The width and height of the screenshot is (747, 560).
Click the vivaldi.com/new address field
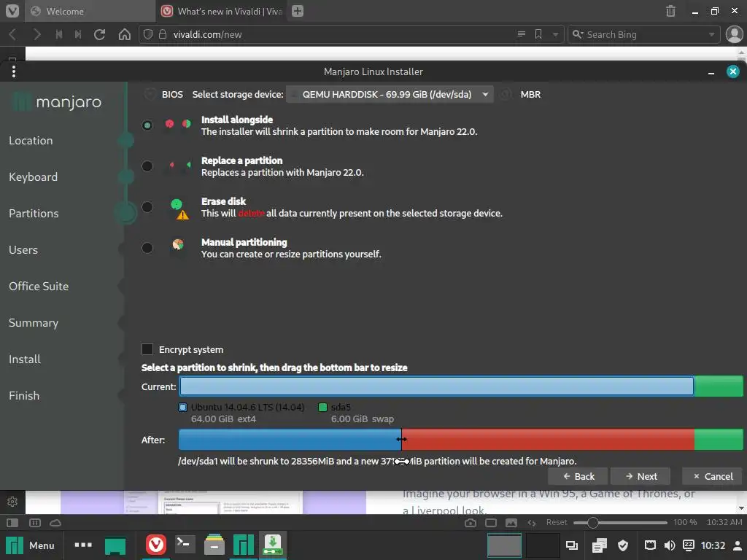point(343,34)
